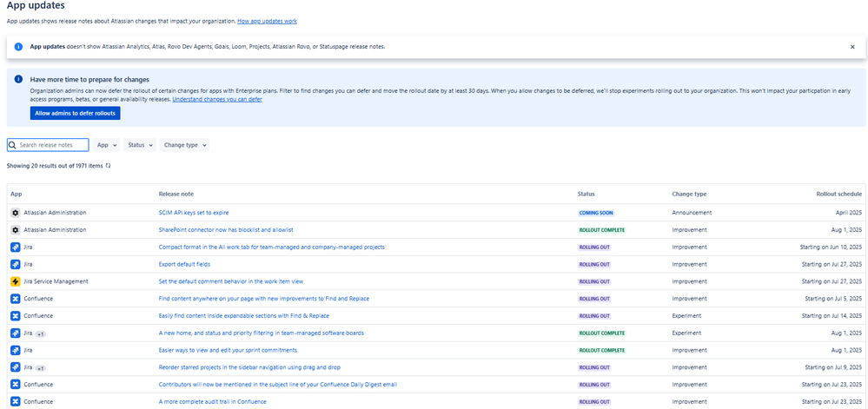
Task: Open the App filter dropdown
Action: click(x=106, y=145)
